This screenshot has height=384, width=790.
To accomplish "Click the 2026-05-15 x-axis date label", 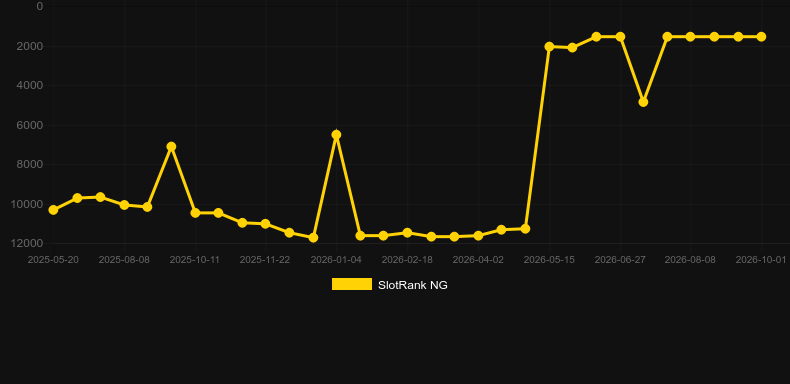I will tap(549, 260).
